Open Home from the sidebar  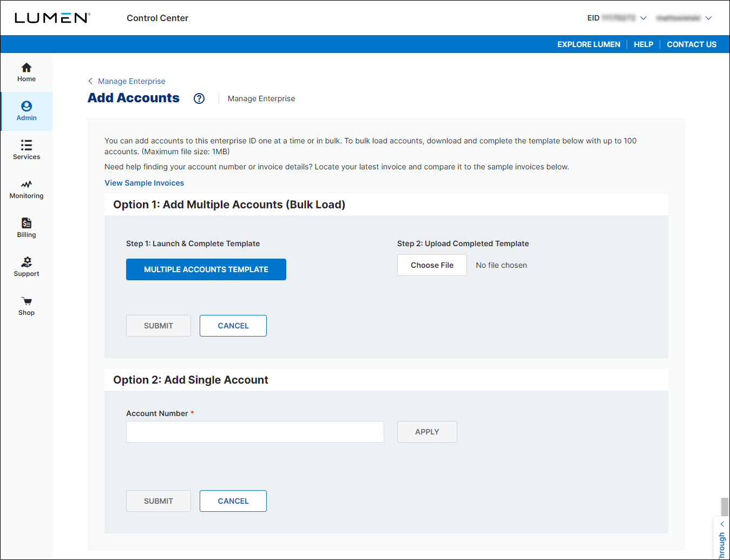(x=27, y=73)
